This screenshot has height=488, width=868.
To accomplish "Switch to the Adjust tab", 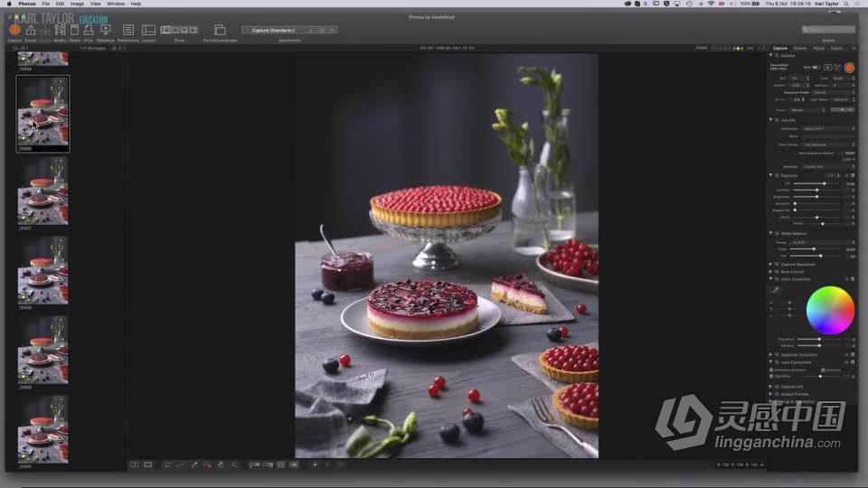I will coord(819,49).
